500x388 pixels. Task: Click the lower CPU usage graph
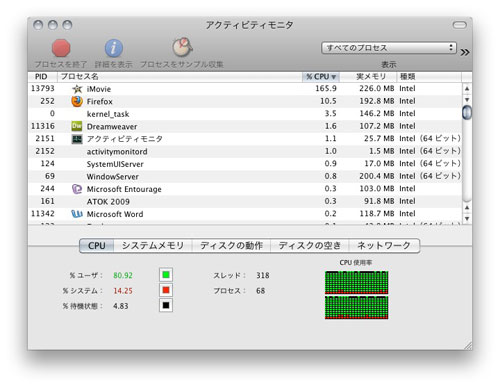(356, 307)
